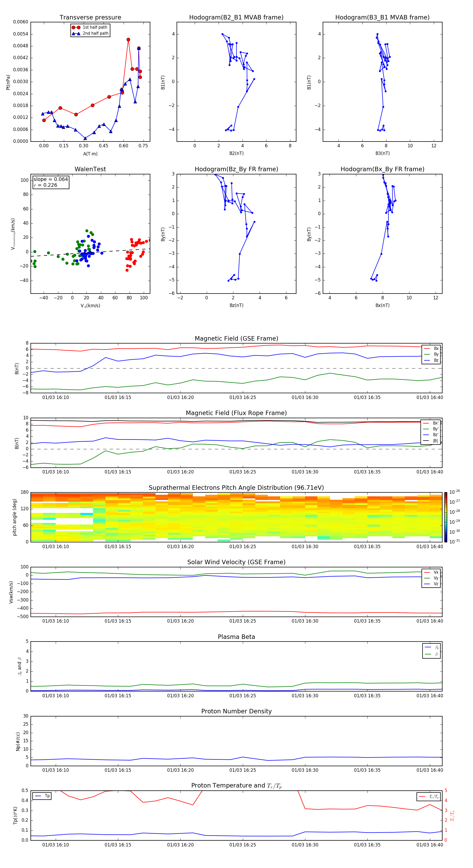Select the "Hodogram(Bx_By FR frame)" title
The height and width of the screenshot is (868, 473).
coord(382,169)
